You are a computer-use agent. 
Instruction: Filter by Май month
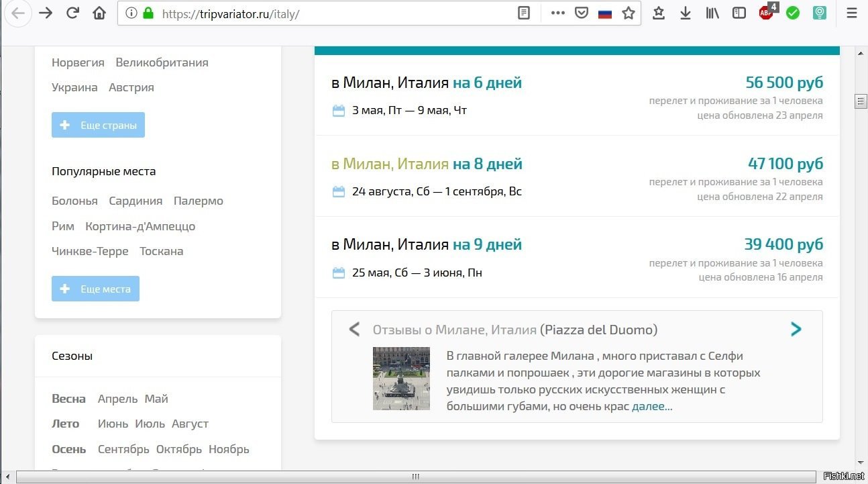pyautogui.click(x=156, y=399)
